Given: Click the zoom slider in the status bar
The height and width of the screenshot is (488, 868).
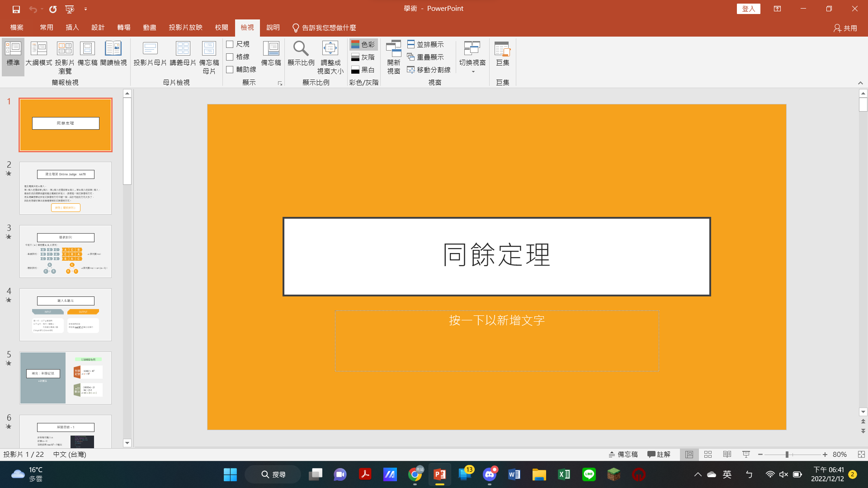Looking at the screenshot, I should tap(787, 455).
